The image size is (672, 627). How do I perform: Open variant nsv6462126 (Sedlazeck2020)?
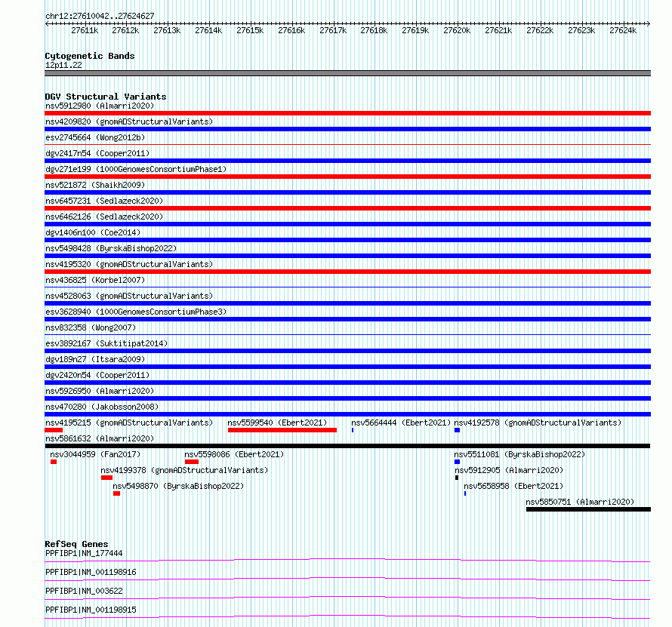(x=104, y=217)
